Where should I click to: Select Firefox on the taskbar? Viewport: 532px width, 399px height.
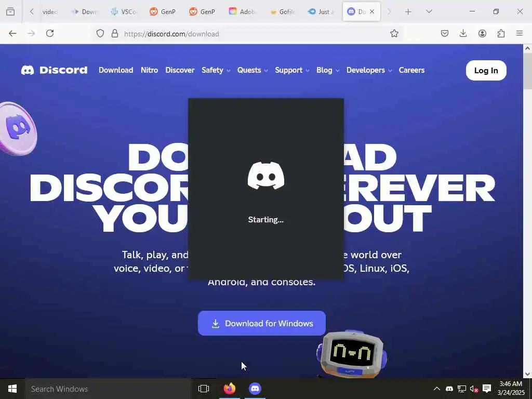[x=229, y=389]
